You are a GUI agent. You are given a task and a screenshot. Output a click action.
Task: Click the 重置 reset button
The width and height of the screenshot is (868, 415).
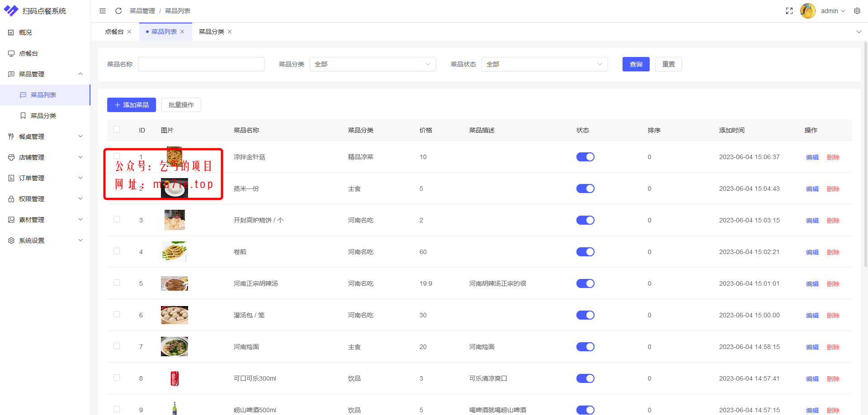pos(669,64)
